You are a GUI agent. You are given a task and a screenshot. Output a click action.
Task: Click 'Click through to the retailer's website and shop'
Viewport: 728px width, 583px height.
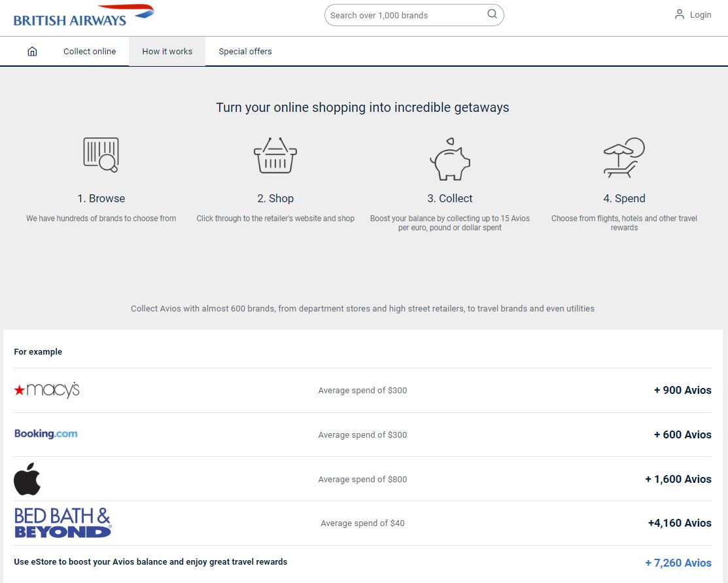click(x=275, y=219)
